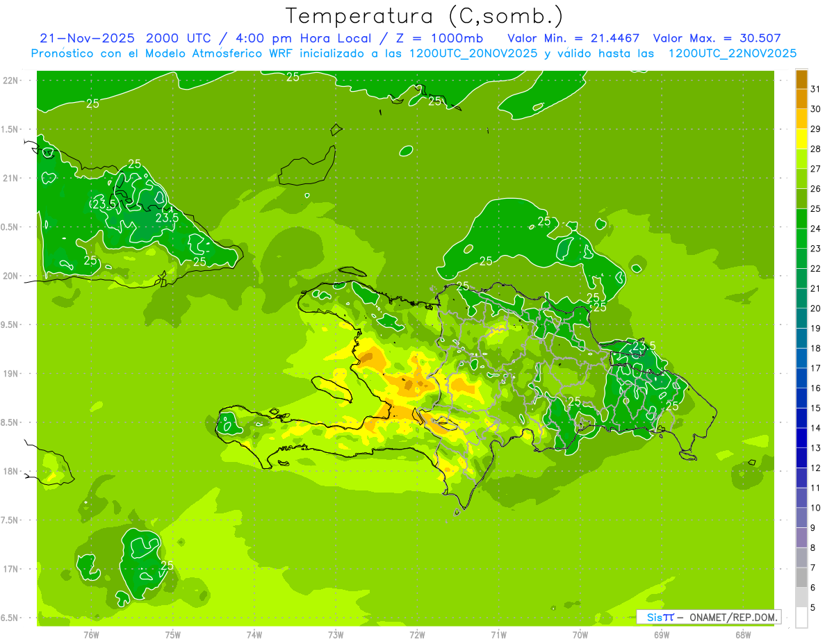Click the Valor Min. = 21.4467 reading
The height and width of the screenshot is (644, 834).
573,38
